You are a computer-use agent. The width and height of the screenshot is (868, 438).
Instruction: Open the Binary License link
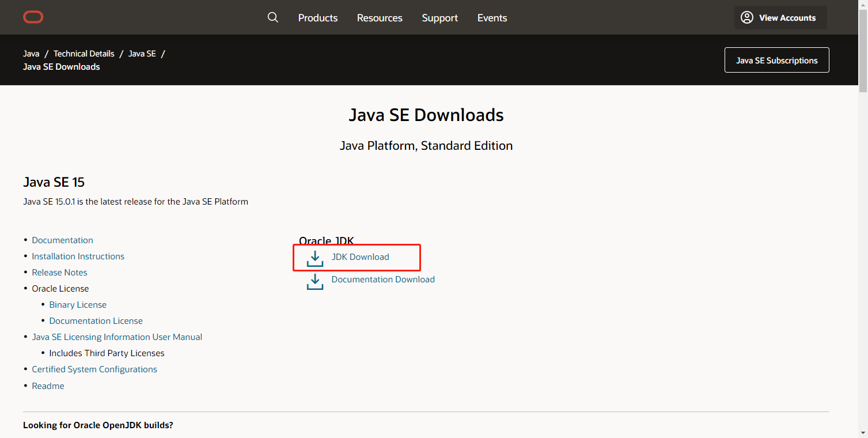77,304
